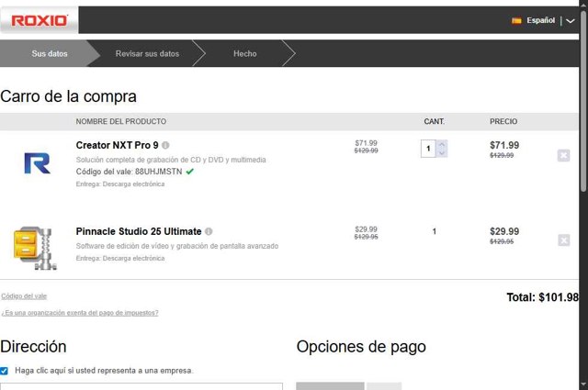
Task: Click Entrega text under Creator NXT Pro 9
Action: (120, 184)
